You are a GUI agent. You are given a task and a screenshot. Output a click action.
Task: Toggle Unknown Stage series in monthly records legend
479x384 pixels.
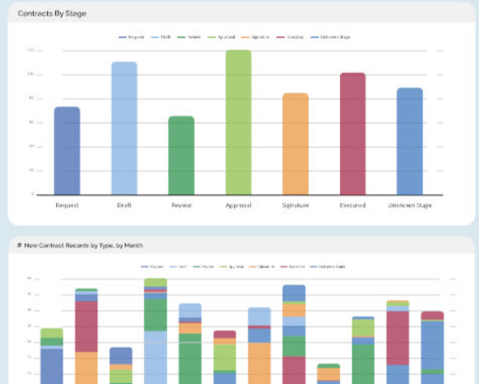[x=327, y=267]
